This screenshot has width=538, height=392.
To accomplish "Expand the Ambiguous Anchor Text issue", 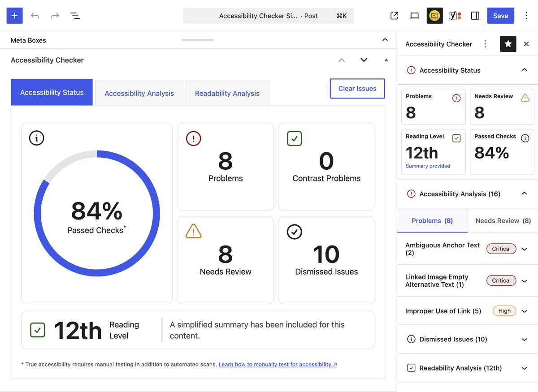I will point(524,249).
